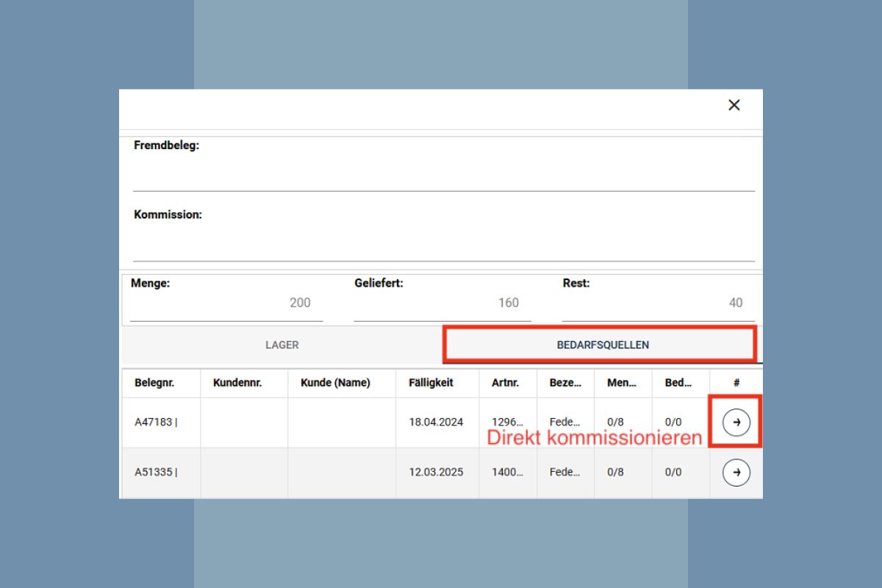Click the arrow icon for document A47183
The width and height of the screenshot is (882, 588).
tap(736, 422)
